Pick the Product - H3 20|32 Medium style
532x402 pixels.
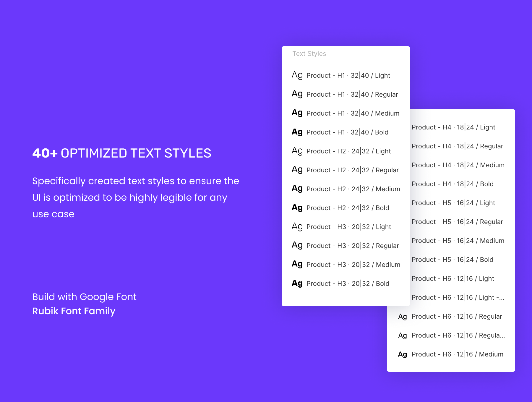tap(353, 265)
